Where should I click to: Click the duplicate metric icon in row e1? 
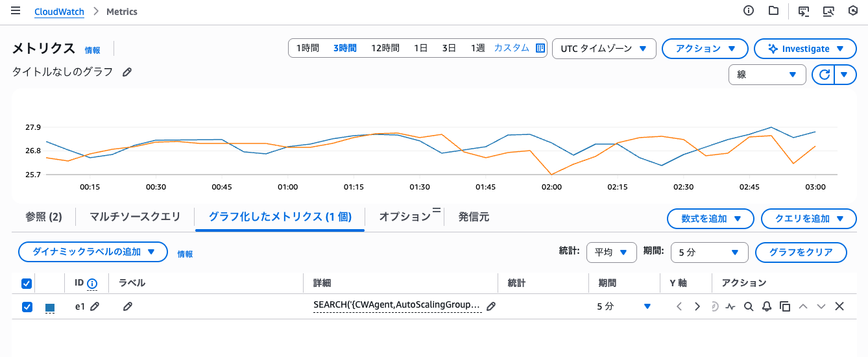coord(784,306)
